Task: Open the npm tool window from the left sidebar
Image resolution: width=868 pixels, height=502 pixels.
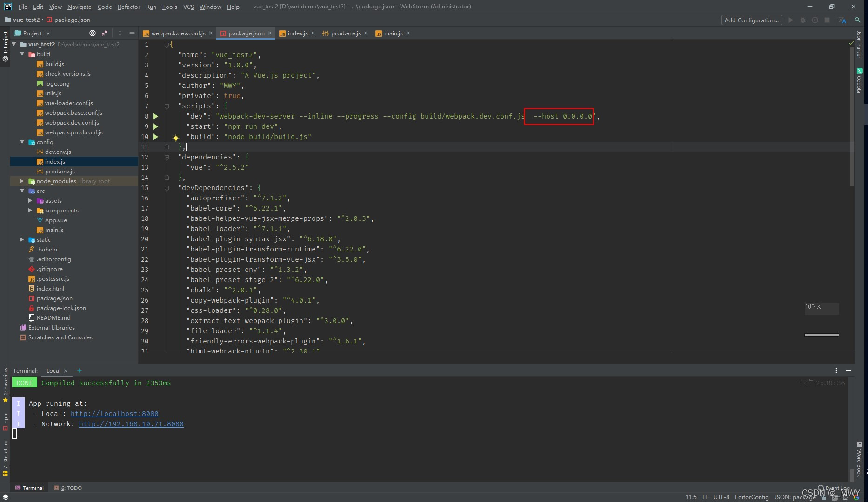Action: pos(5,419)
